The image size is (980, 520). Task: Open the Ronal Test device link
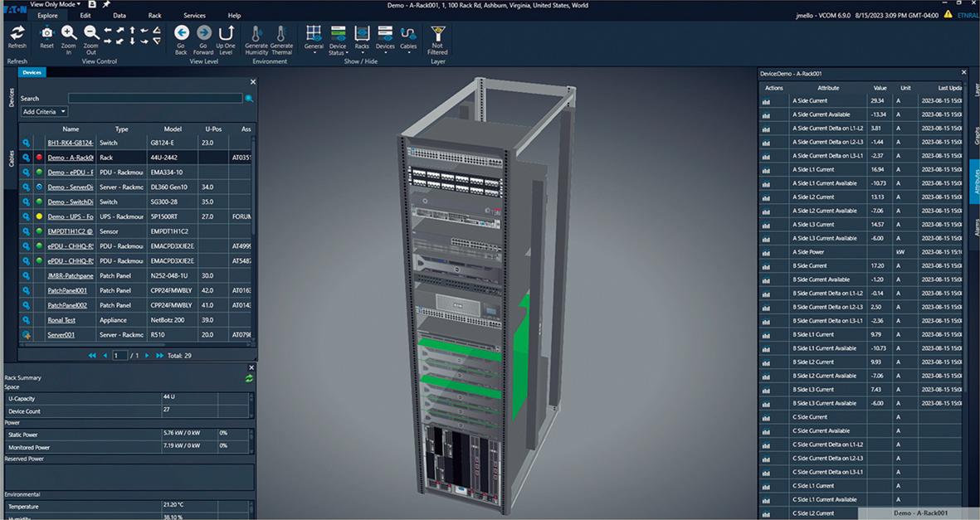(x=61, y=320)
